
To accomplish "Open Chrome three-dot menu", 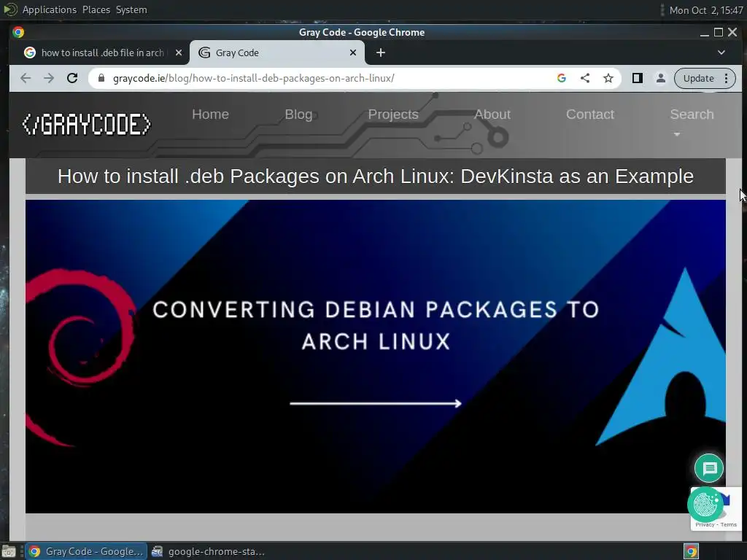I will point(727,78).
